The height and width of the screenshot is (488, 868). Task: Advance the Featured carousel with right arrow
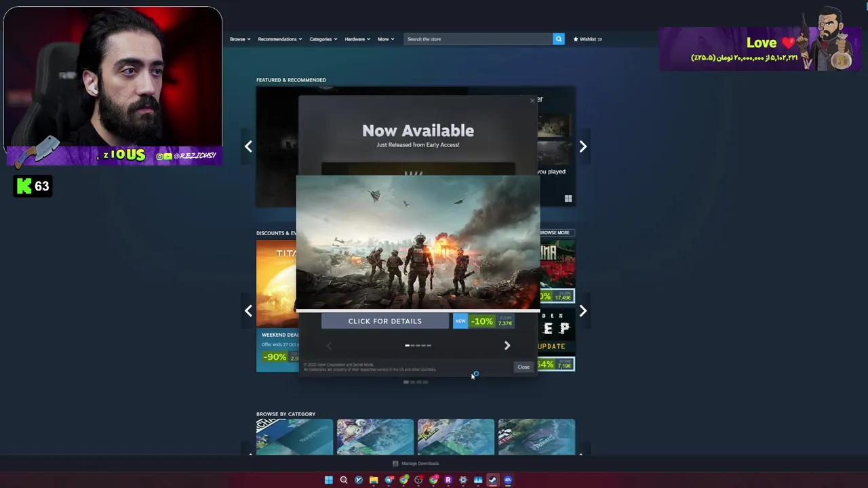coord(583,146)
